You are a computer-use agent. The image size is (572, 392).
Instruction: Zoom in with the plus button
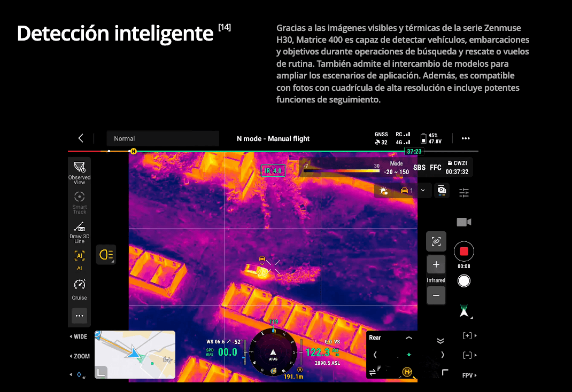point(436,264)
